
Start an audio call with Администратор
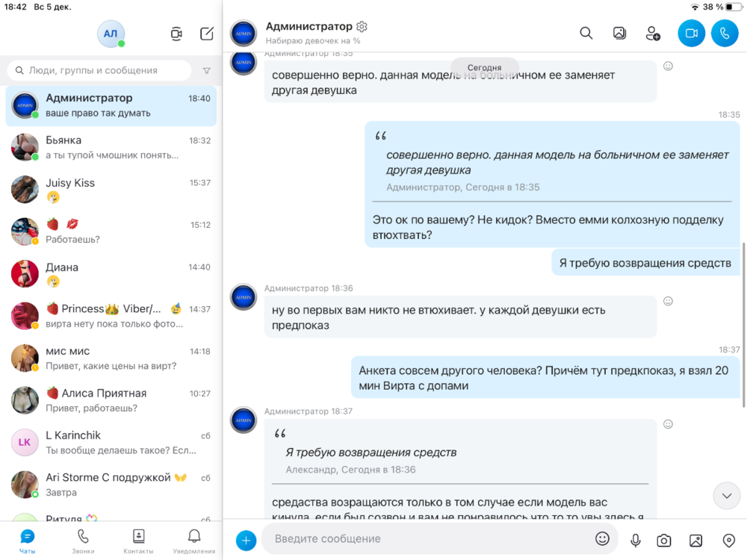[725, 33]
